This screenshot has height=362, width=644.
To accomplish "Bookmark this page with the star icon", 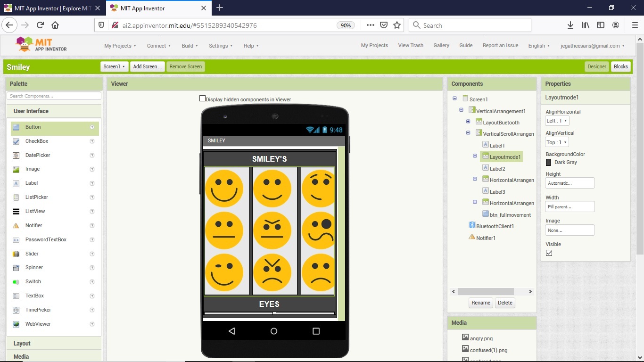I will 397,25.
